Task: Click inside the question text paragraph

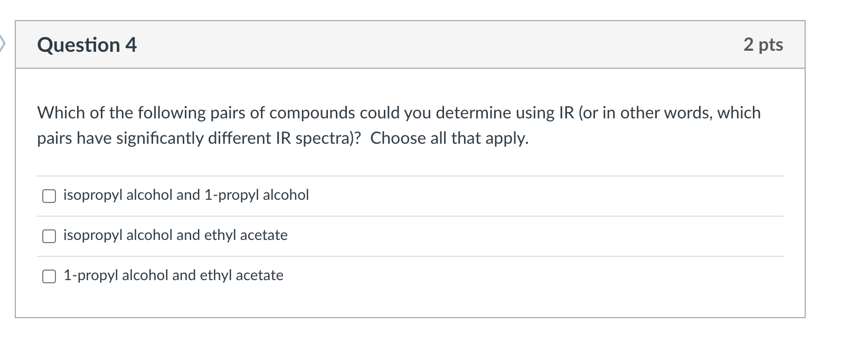Action: pos(398,125)
